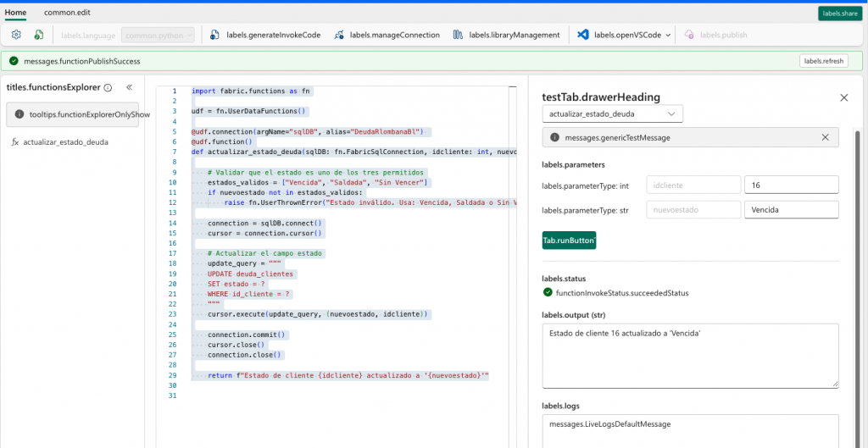The height and width of the screenshot is (448, 868).
Task: Open the common.python language dropdown
Action: [159, 35]
